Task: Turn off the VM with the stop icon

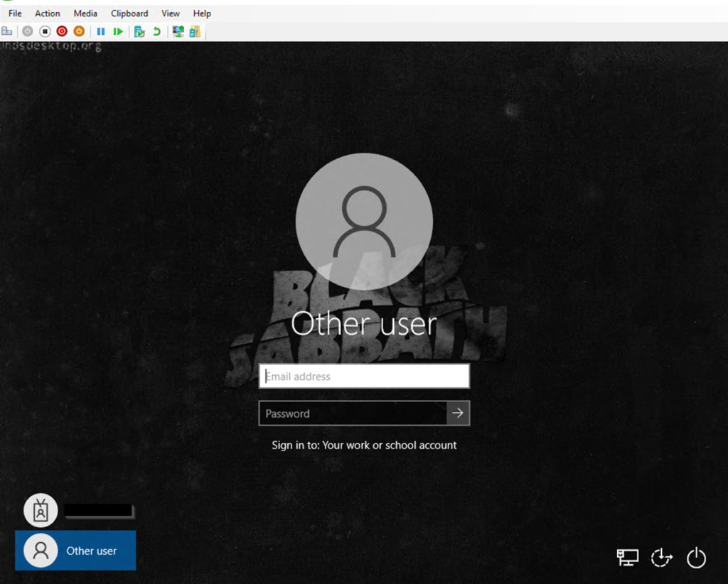Action: pyautogui.click(x=45, y=31)
